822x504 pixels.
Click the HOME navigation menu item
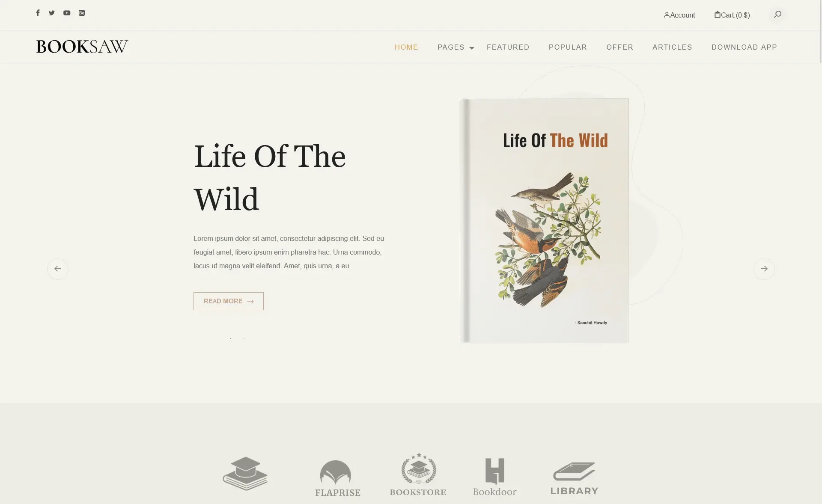coord(406,47)
